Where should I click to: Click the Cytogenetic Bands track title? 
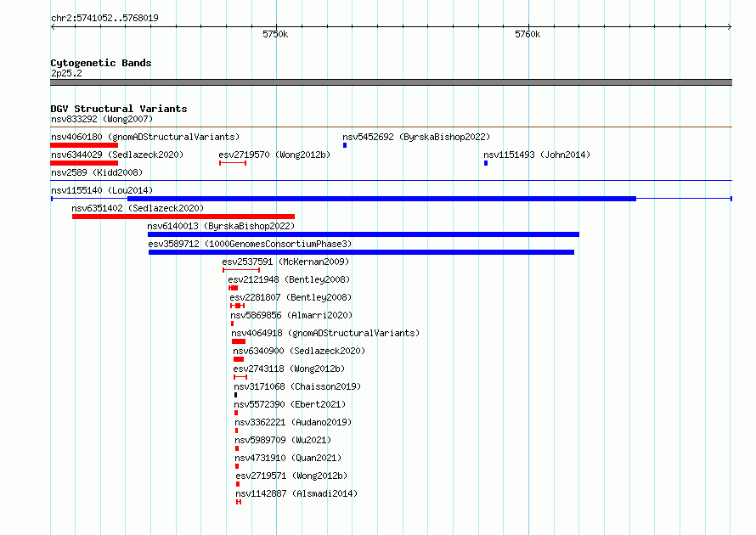click(x=101, y=63)
